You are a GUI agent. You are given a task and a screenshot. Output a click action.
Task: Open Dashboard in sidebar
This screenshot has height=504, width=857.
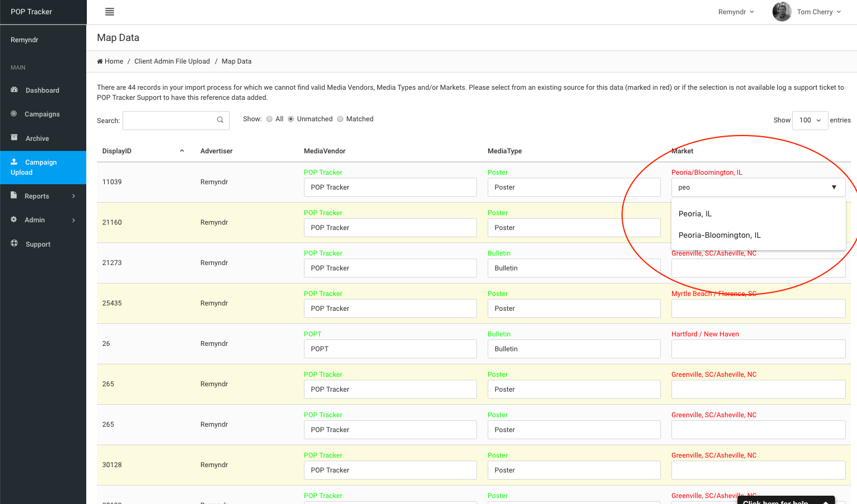(x=43, y=90)
